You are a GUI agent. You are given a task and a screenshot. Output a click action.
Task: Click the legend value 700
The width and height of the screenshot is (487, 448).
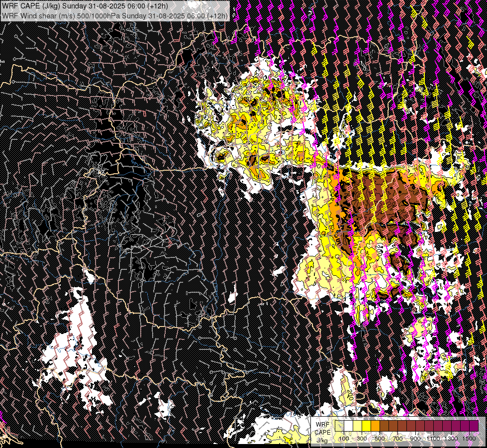point(398,439)
